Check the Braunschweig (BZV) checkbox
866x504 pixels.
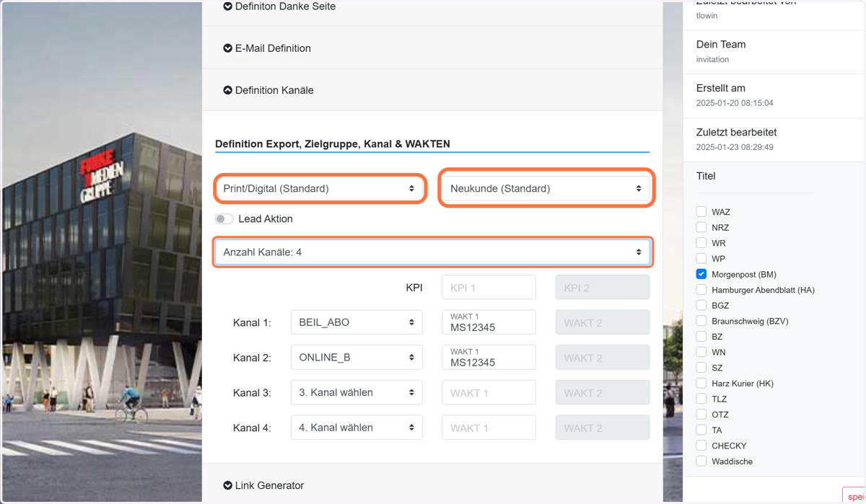[701, 321]
